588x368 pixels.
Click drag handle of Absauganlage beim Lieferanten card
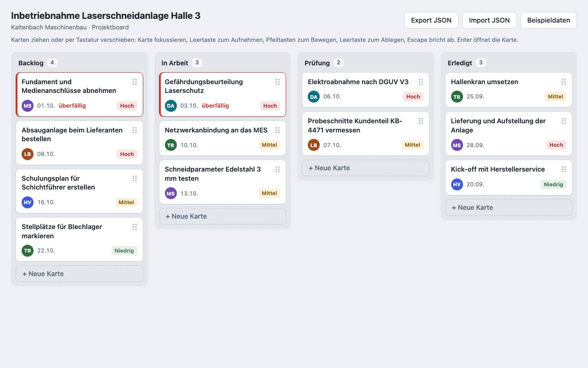click(x=135, y=130)
